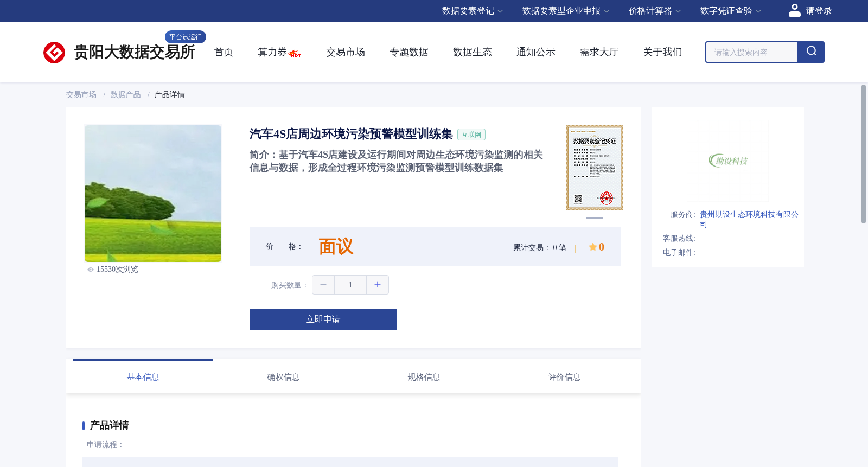Click the 贵州勘设生态环境科技有限公司 provider link

pos(749,219)
